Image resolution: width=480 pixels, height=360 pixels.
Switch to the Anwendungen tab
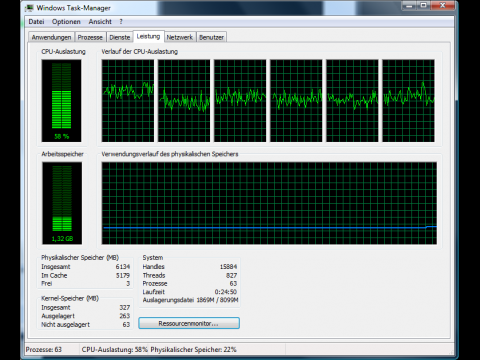[x=51, y=37]
